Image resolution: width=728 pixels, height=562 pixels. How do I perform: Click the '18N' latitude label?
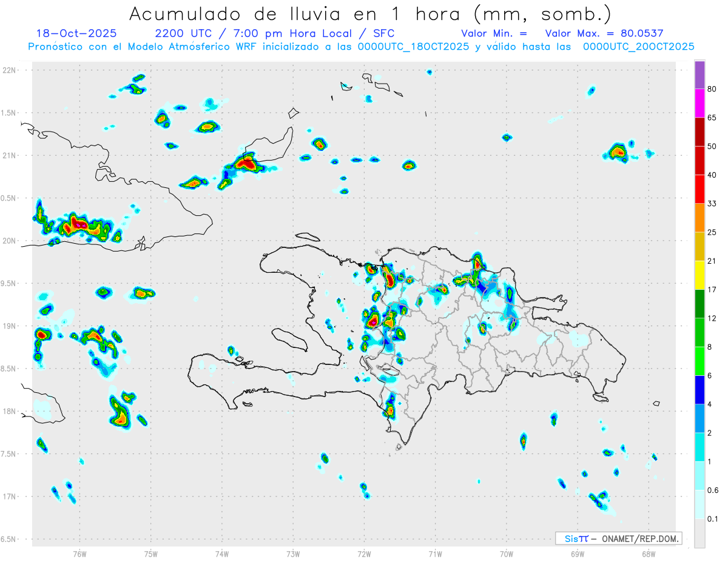click(10, 411)
